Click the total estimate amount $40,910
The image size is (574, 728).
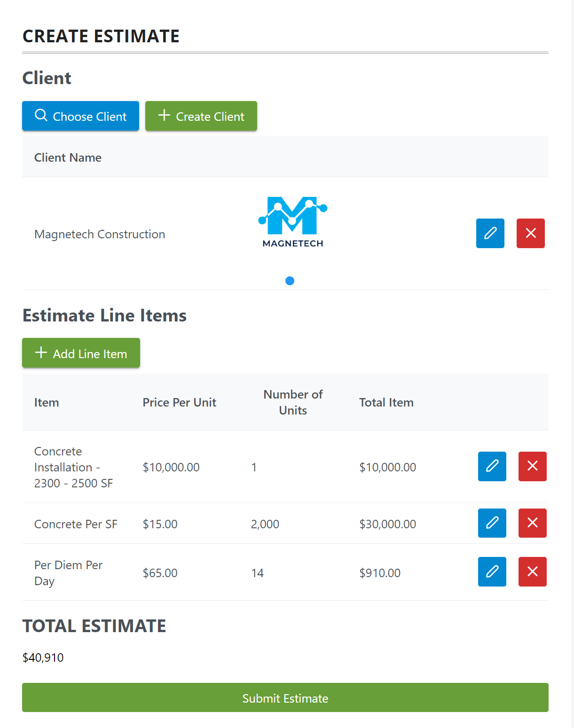coord(43,658)
